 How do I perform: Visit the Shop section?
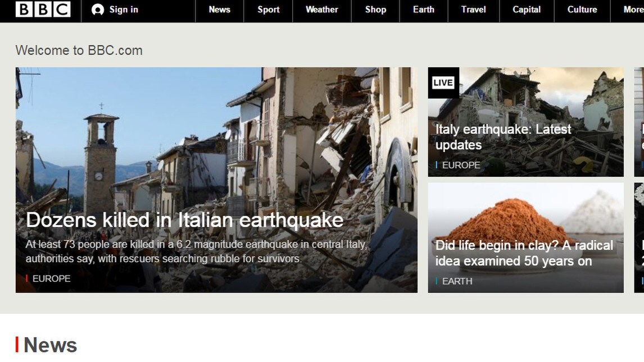pos(375,10)
